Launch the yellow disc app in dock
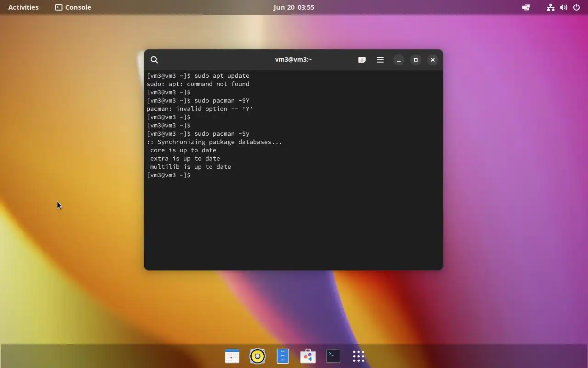The image size is (588, 368). pyautogui.click(x=257, y=356)
